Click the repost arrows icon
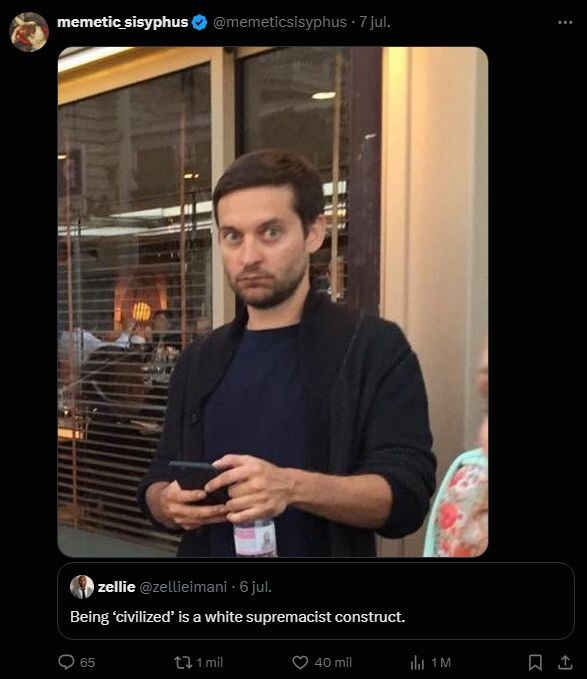587x679 pixels. (x=183, y=662)
